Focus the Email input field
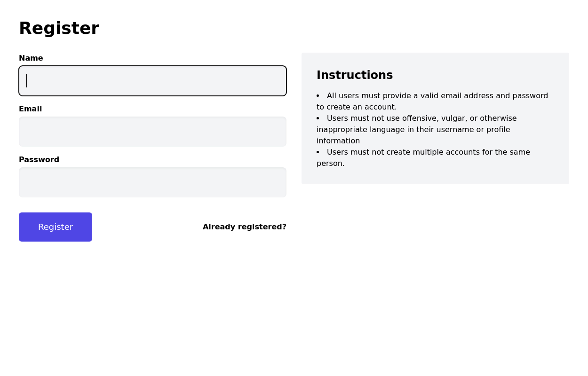Screen dimensions: 588x376 click(x=152, y=132)
